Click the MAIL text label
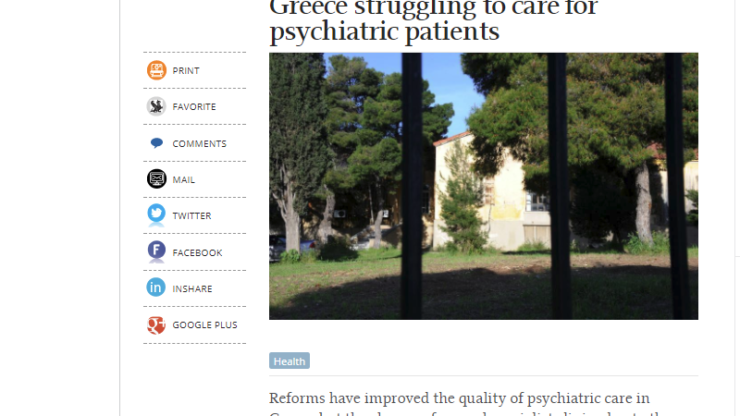This screenshot has height=416, width=740. pos(184,180)
